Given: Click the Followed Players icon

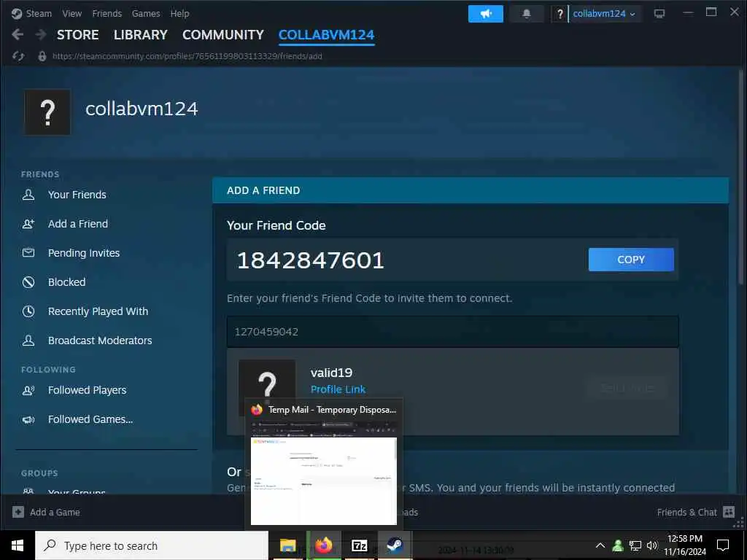Looking at the screenshot, I should pos(28,391).
